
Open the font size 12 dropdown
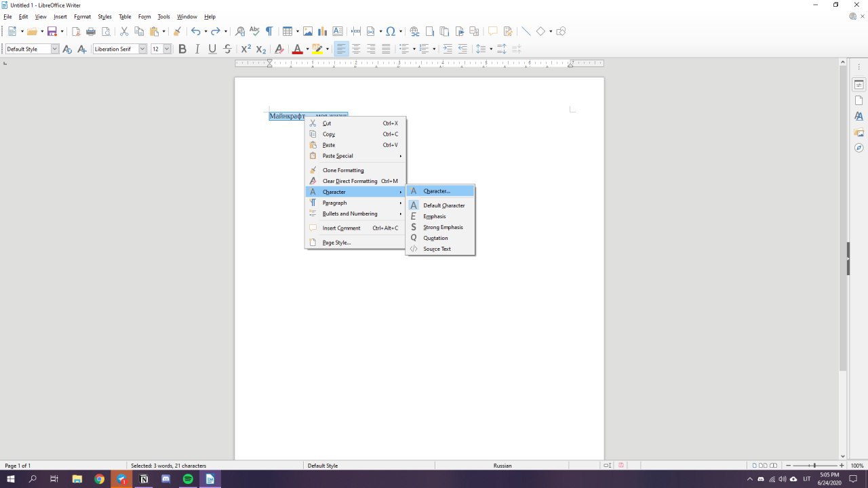tap(167, 49)
